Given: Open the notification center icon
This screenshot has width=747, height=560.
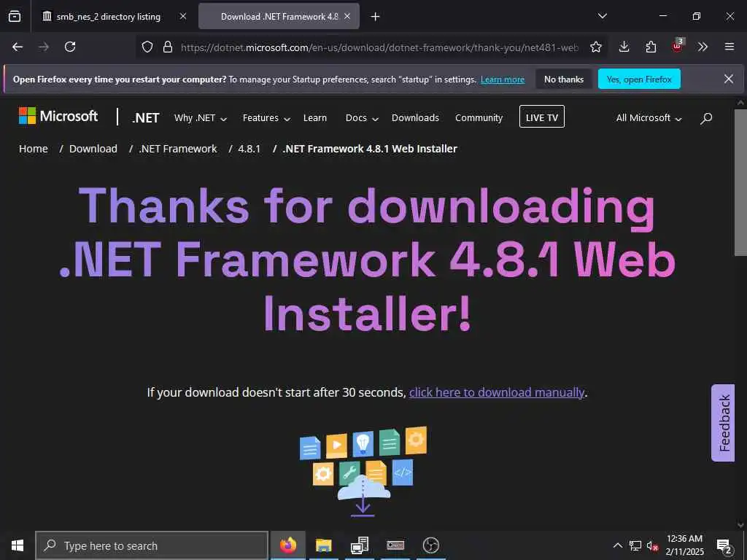Looking at the screenshot, I should pyautogui.click(x=724, y=545).
